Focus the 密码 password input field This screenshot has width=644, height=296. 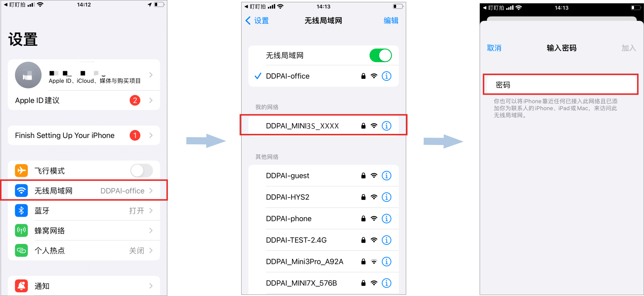click(x=560, y=85)
